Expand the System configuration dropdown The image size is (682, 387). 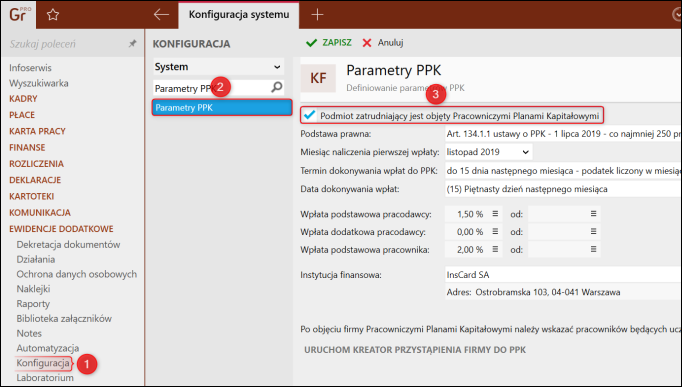[218, 67]
